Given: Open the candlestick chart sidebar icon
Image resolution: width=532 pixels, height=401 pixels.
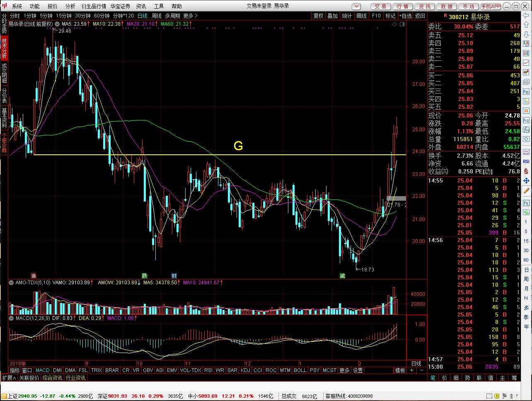Looking at the screenshot, I should click(x=526, y=72).
